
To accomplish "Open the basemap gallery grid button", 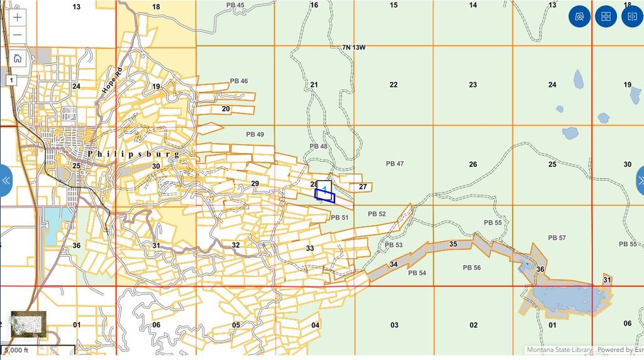I will click(x=606, y=17).
